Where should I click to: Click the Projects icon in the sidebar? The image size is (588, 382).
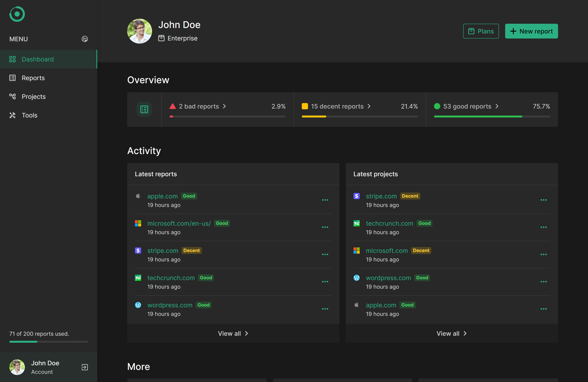[13, 96]
